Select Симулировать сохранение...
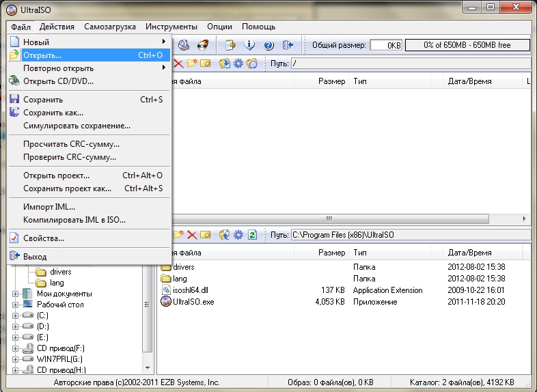Screen dimensions: 537x392 point(89,126)
